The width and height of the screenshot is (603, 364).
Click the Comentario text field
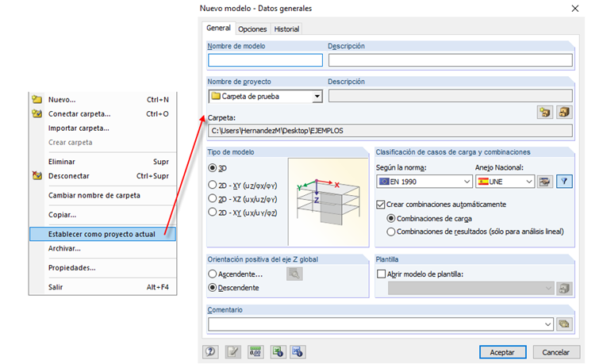pos(381,324)
